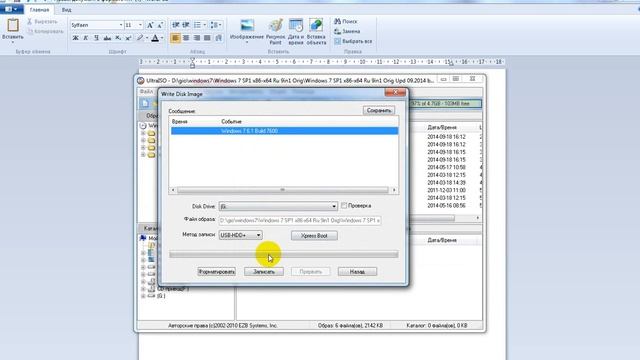Click the disc capacity bar in UltraISO
Image resolution: width=640 pixels, height=360 pixels.
coord(445,104)
